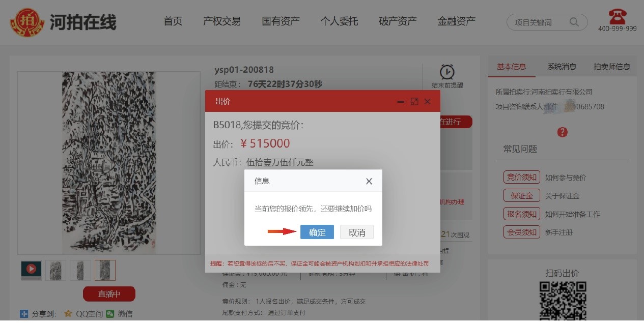Image resolution: width=644 pixels, height=323 pixels.
Task: Click the search magnifier icon
Action: (574, 22)
